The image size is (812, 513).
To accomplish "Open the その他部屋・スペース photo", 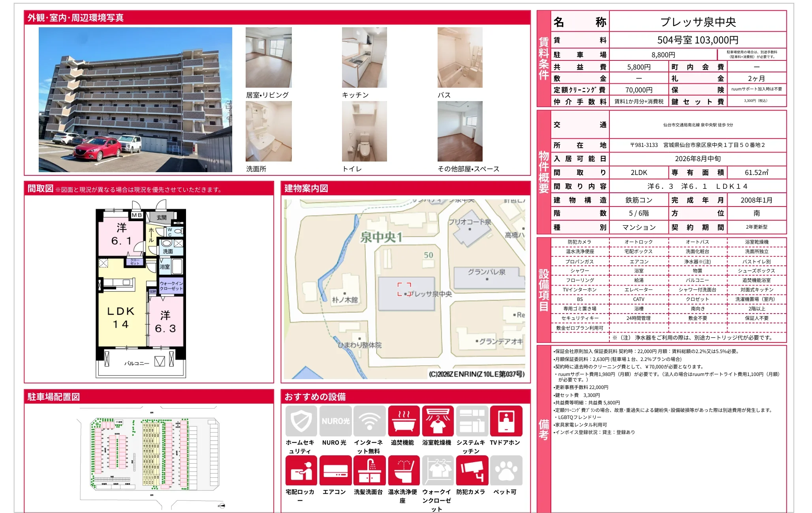I will 460,131.
